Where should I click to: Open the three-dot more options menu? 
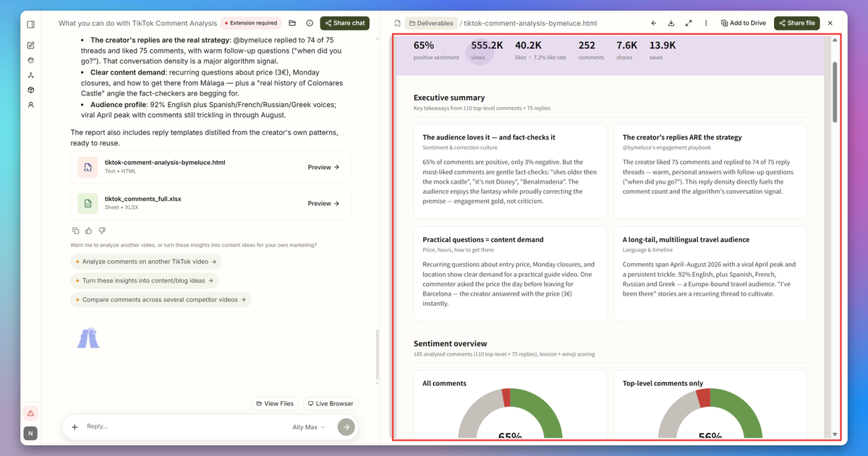(x=706, y=23)
